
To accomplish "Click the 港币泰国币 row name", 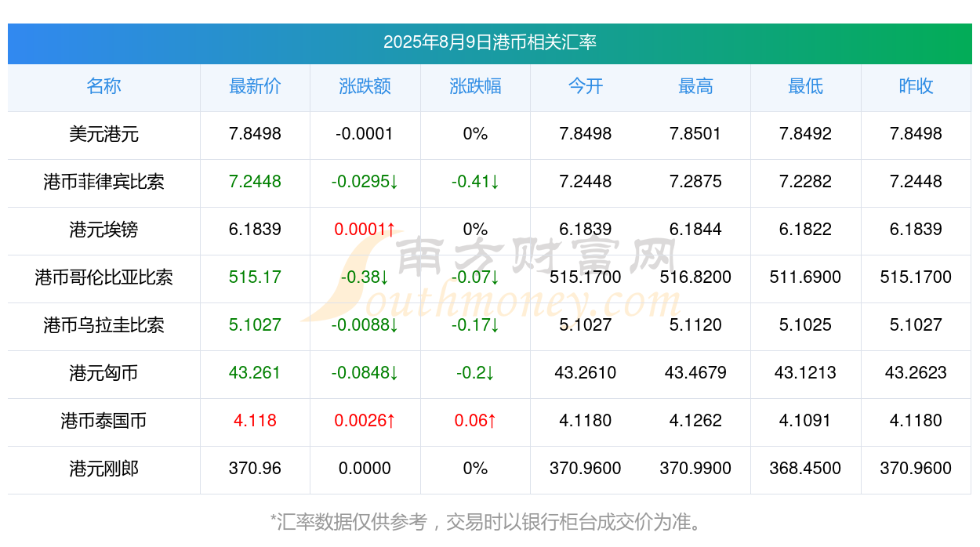I will click(x=103, y=421).
